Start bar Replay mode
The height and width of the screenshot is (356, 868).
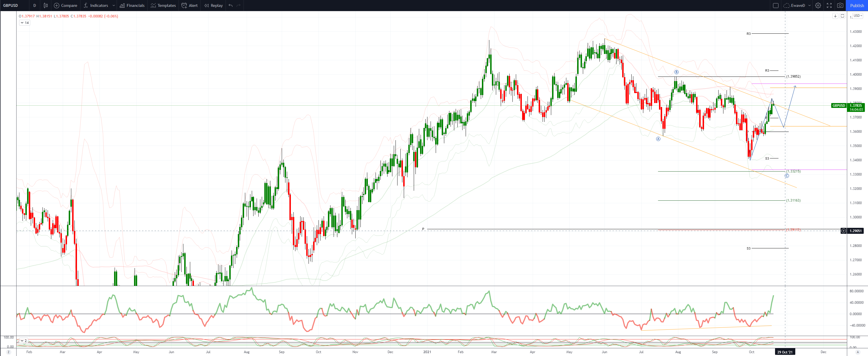[213, 5]
